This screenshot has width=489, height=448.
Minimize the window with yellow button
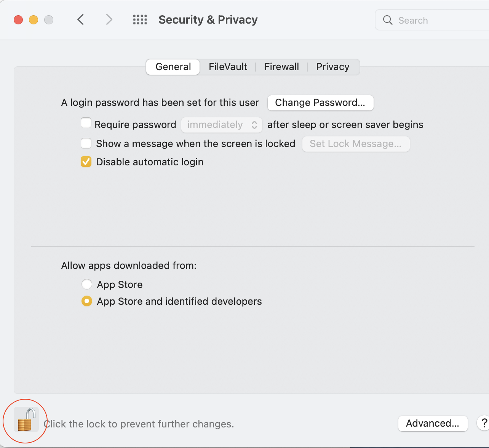point(34,20)
